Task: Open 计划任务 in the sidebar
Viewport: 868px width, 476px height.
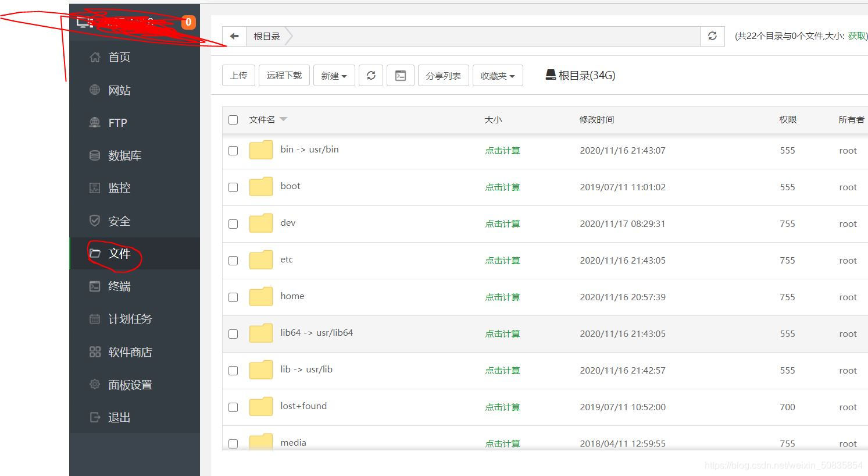Action: tap(134, 319)
